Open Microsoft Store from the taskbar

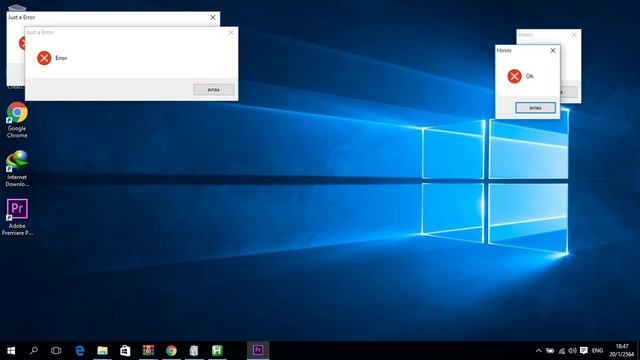[x=125, y=351]
